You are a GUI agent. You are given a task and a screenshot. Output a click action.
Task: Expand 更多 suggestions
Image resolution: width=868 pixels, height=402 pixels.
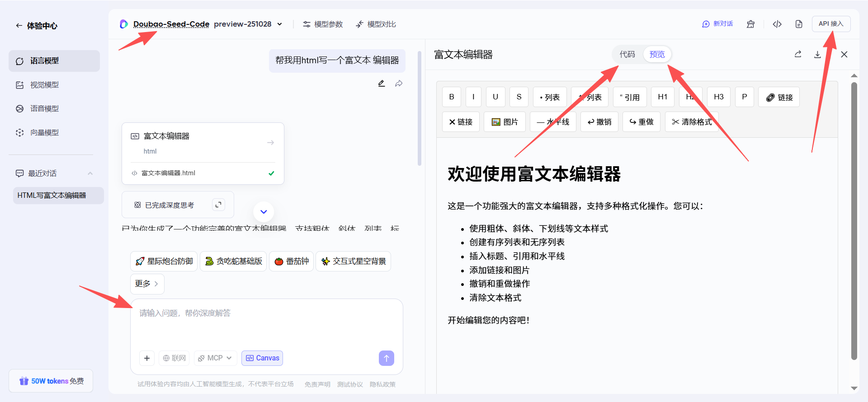147,284
